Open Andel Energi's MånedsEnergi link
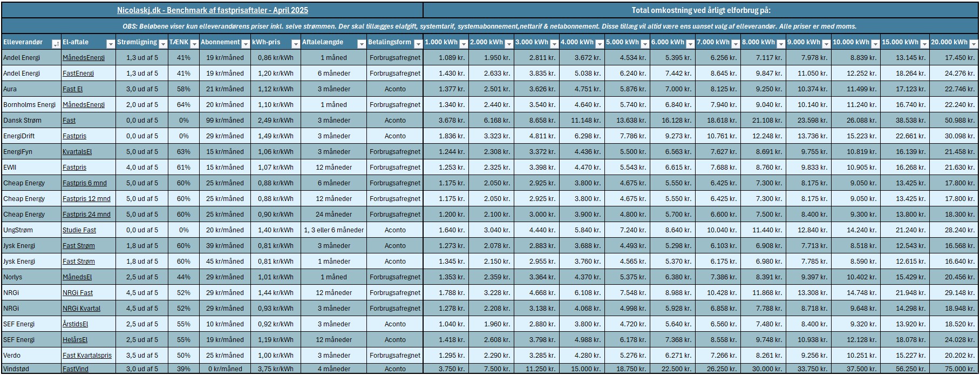980x375 pixels. coord(84,58)
